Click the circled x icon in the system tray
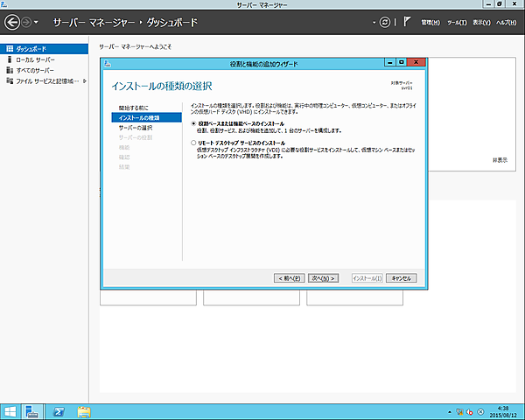The image size is (525, 420). coord(480,412)
